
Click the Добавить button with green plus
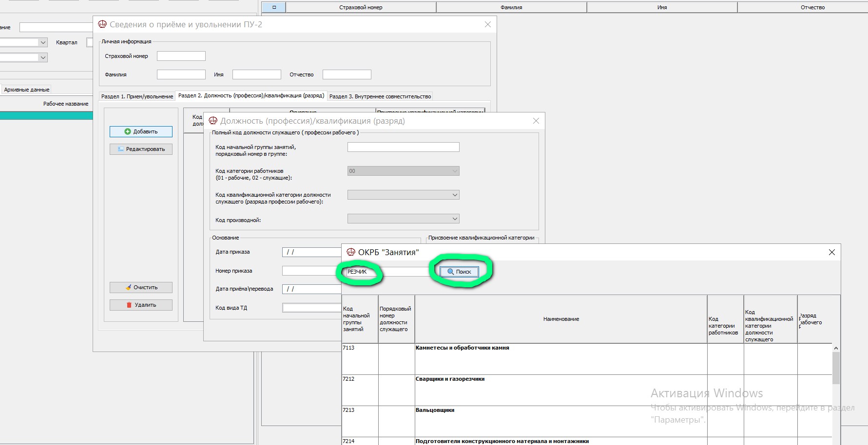point(141,131)
